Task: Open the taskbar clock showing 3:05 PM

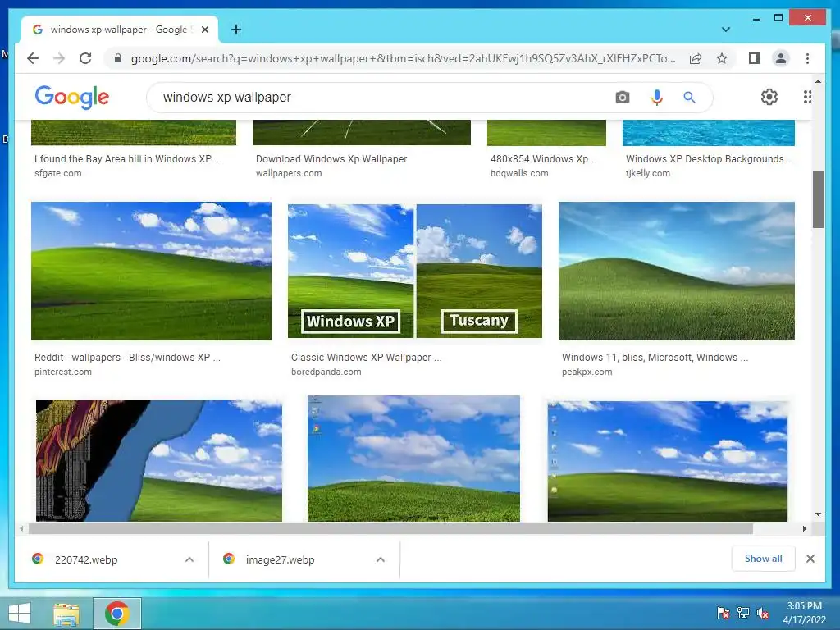Action: point(804,613)
